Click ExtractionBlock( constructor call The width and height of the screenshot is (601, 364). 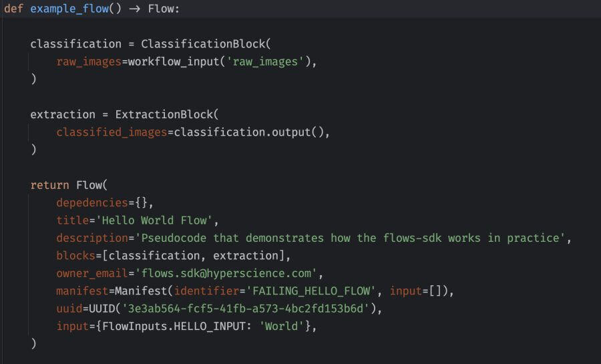point(167,114)
